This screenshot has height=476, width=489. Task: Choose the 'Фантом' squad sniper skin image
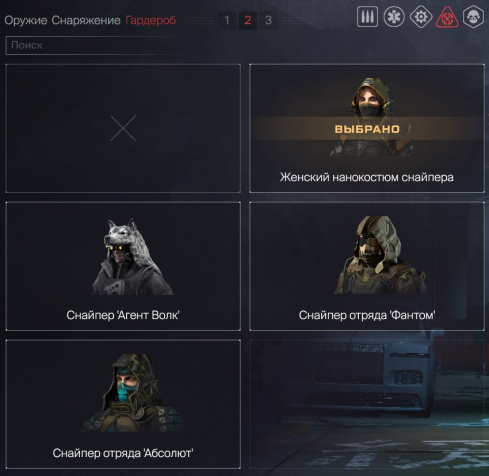click(380, 255)
